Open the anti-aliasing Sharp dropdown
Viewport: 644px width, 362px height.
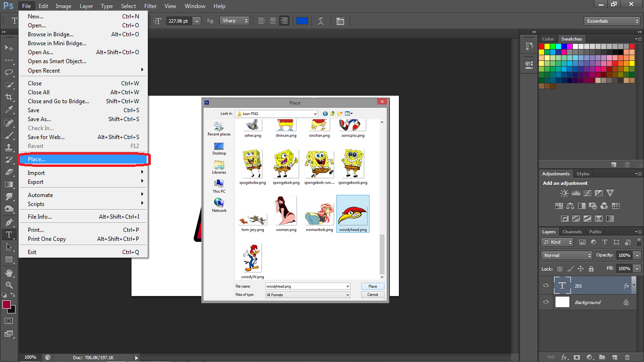pos(234,21)
